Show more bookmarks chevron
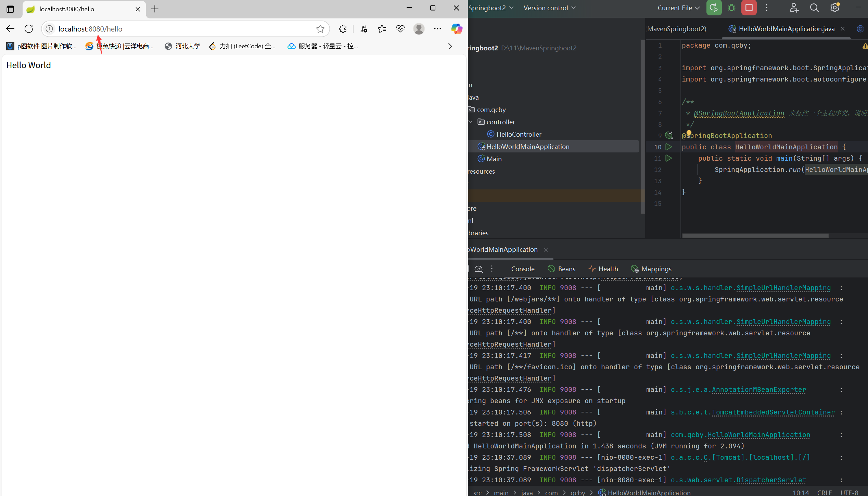 tap(450, 46)
